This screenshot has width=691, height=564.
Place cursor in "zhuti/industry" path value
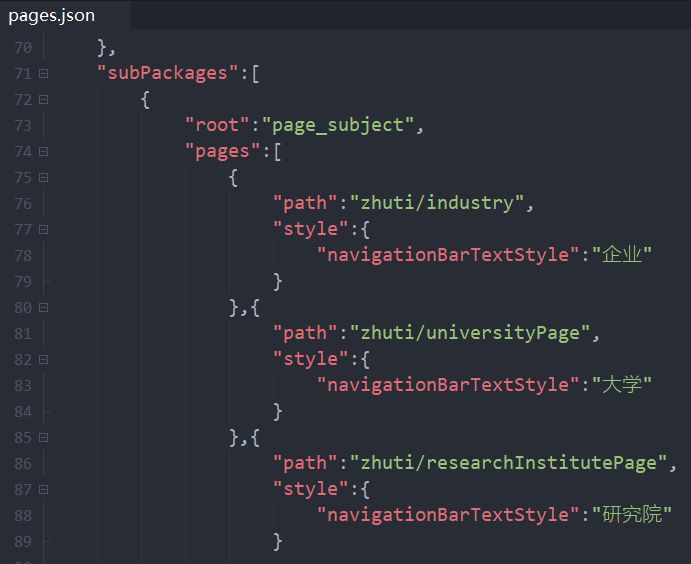(436, 203)
